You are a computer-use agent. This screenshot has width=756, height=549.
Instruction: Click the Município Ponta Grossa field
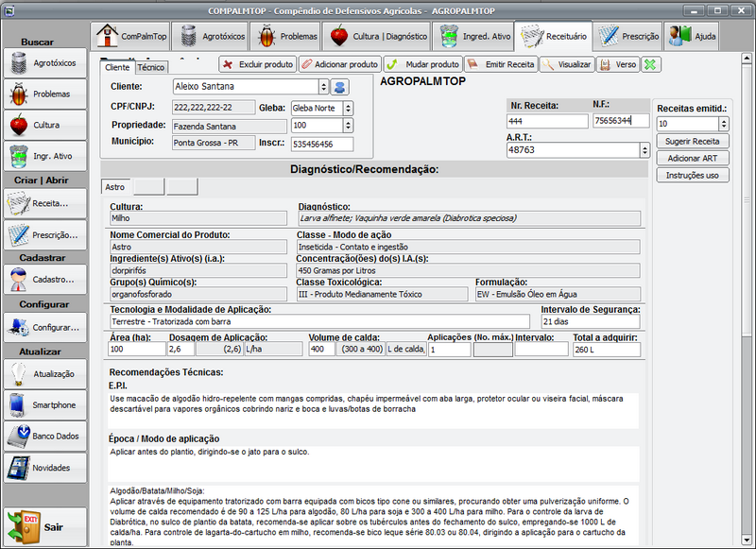214,143
